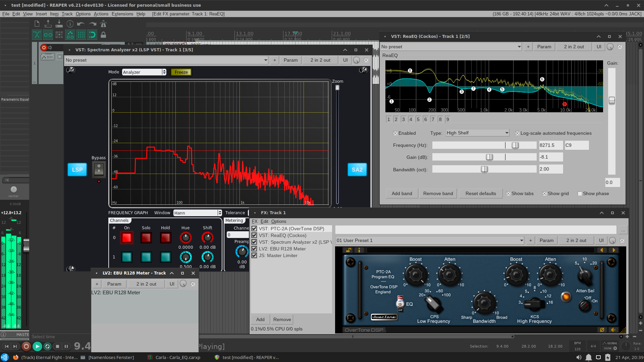Toggle the Bypass switch in Spectrum Analyzer
Screen dimensions: 644x362
pyautogui.click(x=99, y=169)
